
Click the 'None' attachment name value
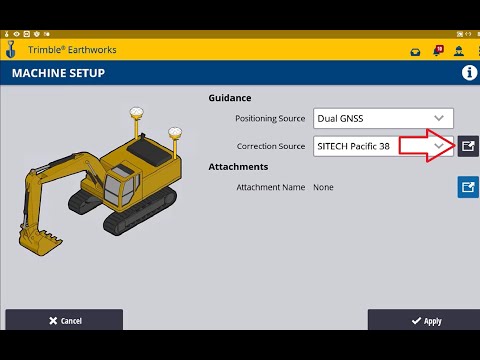click(323, 187)
